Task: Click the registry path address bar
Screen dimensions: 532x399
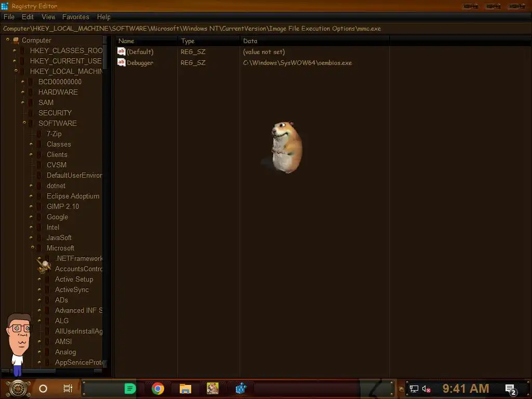Action: (266, 29)
